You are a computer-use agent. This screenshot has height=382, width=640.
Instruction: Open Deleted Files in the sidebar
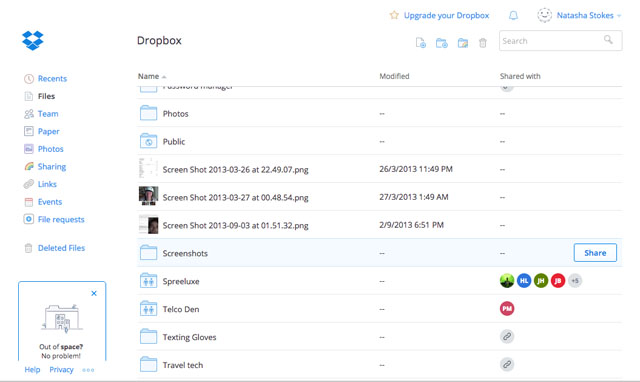[x=61, y=248]
